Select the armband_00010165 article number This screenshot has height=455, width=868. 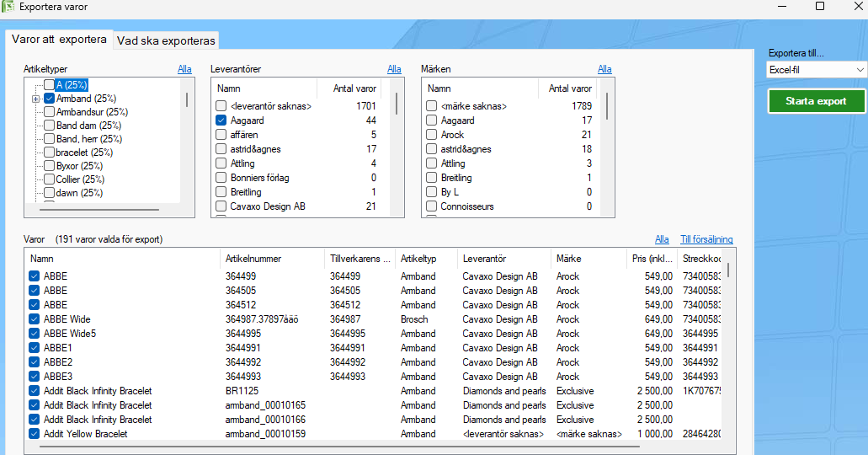coord(265,405)
